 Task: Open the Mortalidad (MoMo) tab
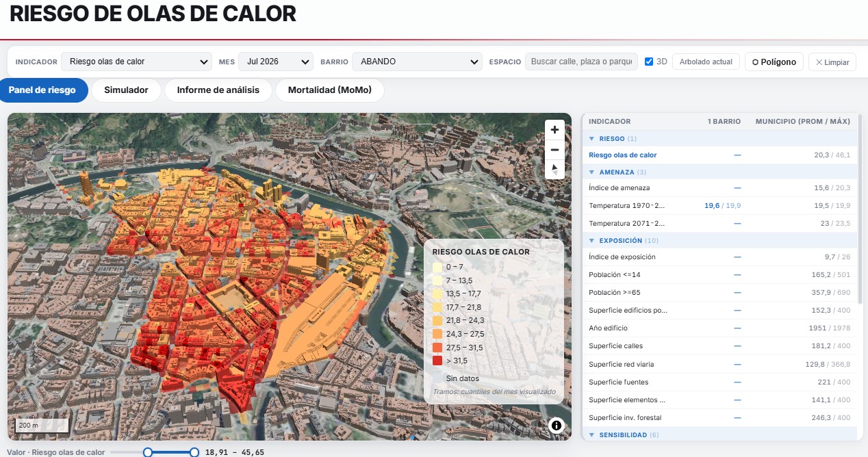click(329, 90)
